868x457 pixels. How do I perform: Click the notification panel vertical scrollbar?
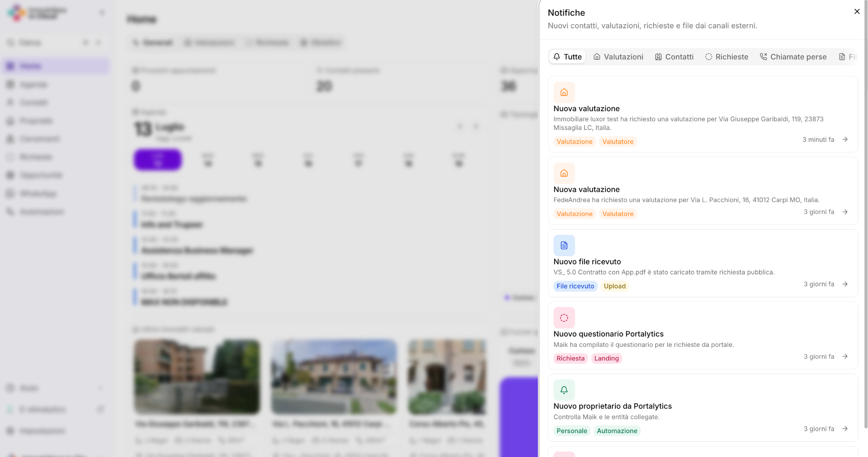[x=865, y=214]
